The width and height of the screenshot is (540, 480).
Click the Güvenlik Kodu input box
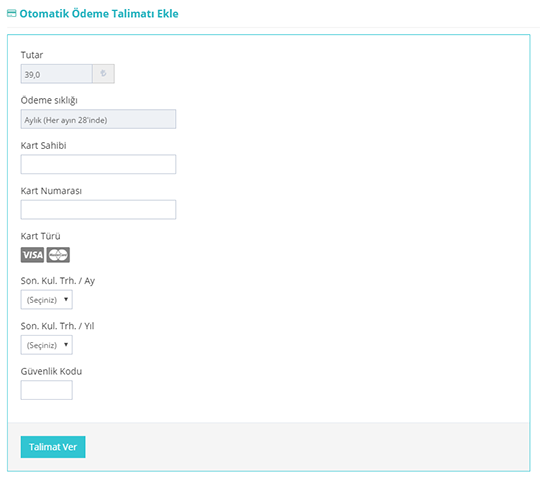(46, 390)
